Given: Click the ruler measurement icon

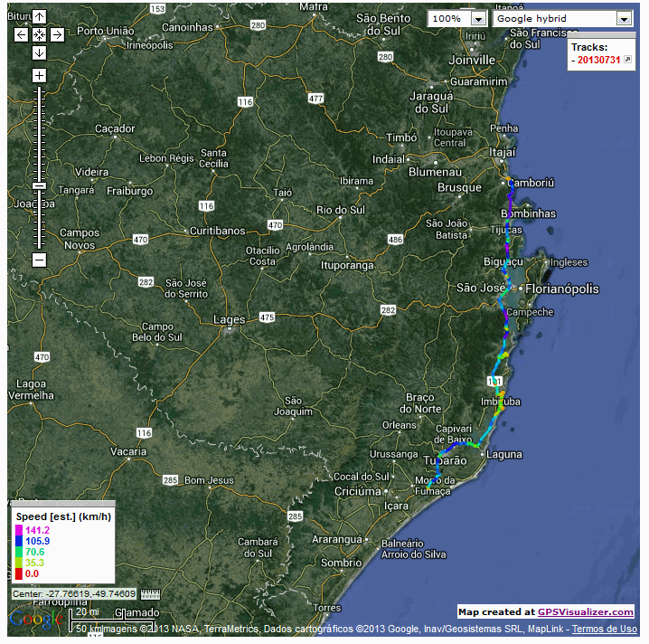Looking at the screenshot, I should coord(150,594).
